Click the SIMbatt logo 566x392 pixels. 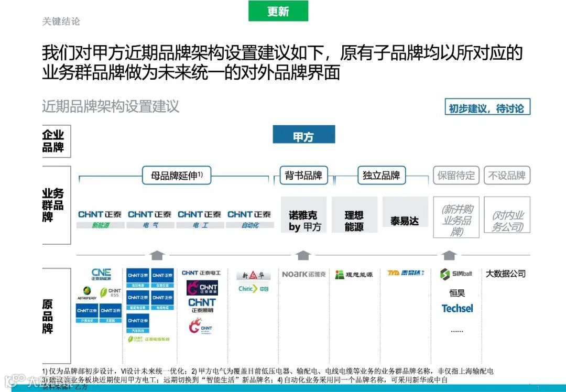tap(456, 274)
